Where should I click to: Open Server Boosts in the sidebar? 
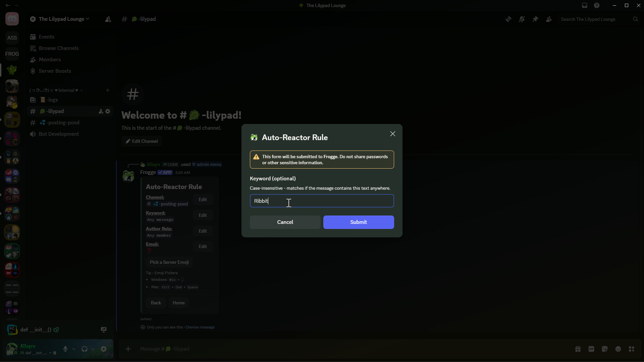70,71
